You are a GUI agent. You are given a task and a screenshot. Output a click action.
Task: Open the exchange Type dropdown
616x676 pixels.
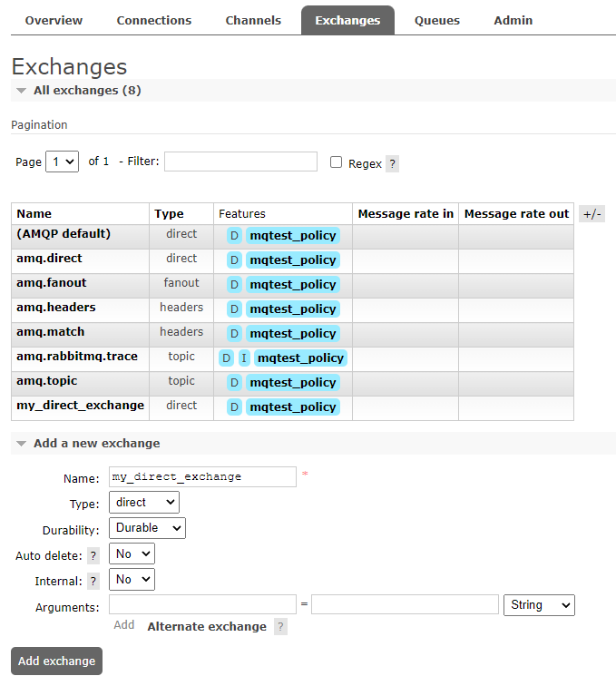tap(143, 503)
